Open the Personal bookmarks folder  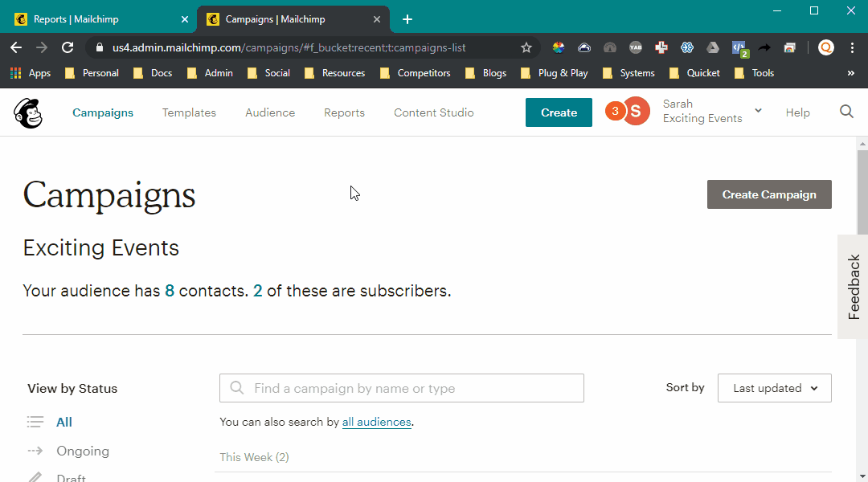[92, 73]
